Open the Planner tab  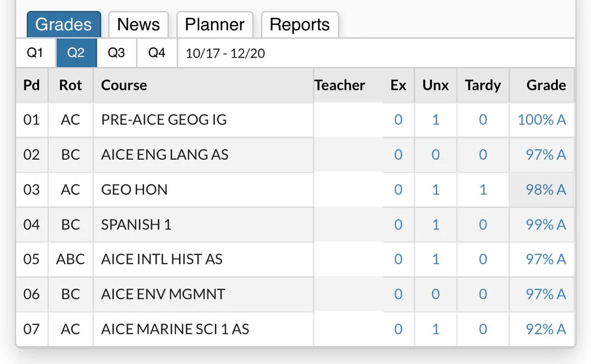click(214, 24)
